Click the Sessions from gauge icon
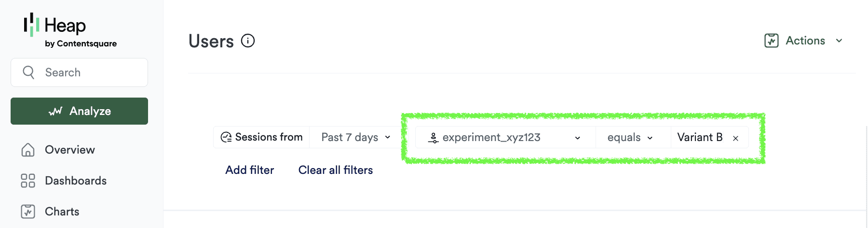The height and width of the screenshot is (228, 868). (x=226, y=137)
